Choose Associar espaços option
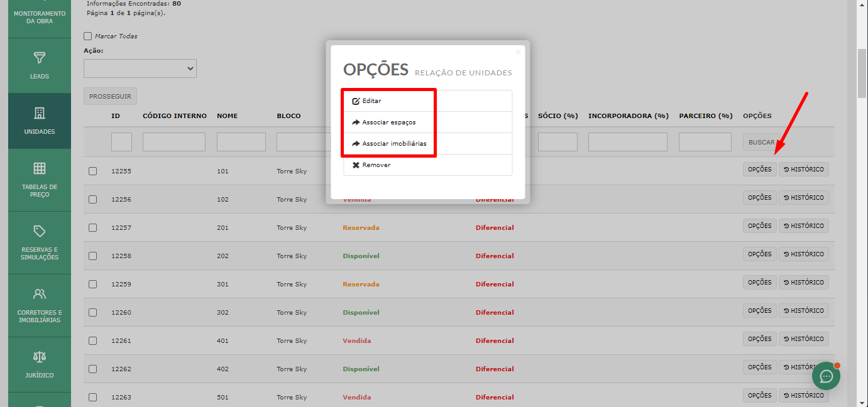The height and width of the screenshot is (407, 868). click(x=427, y=122)
